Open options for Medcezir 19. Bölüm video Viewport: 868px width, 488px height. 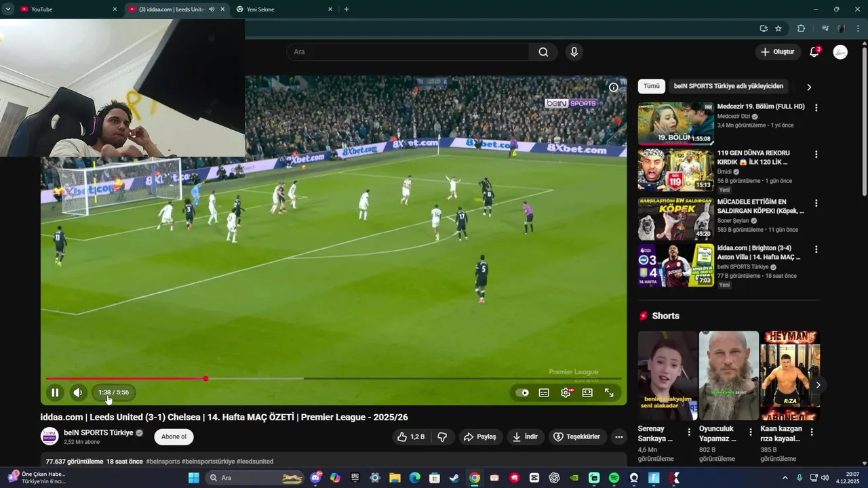pos(816,108)
